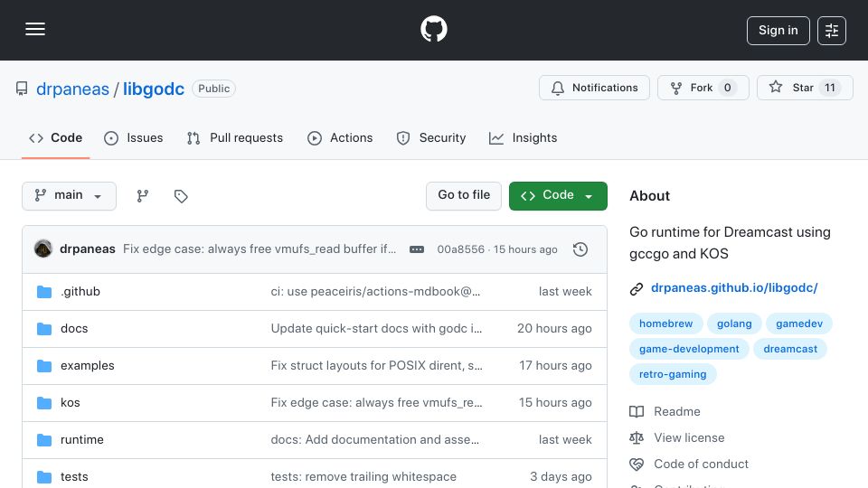Viewport: 868px width, 488px height.
Task: Click Go to file button
Action: [x=463, y=196]
